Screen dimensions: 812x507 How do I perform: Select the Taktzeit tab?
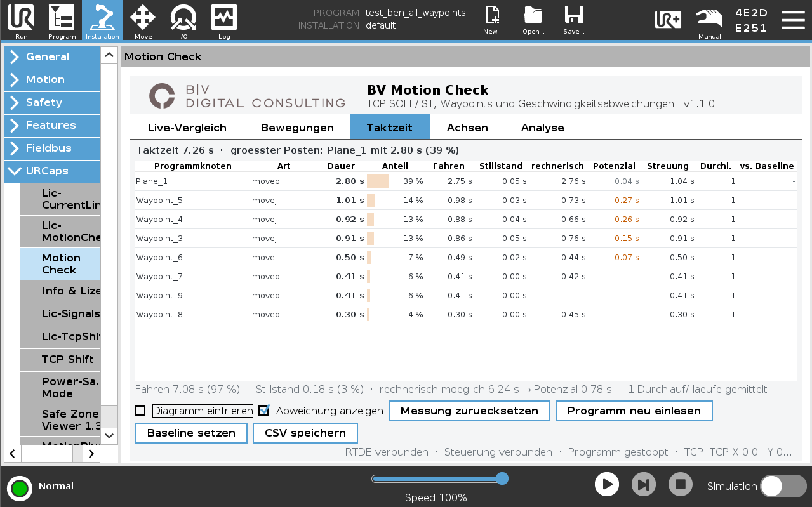tap(390, 127)
